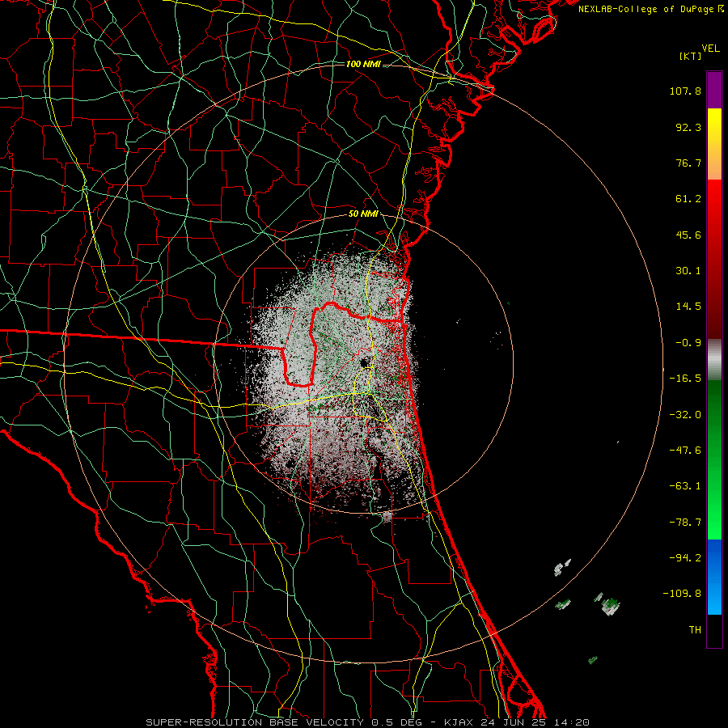Click the black KJAX radar site dot
Image resolution: width=728 pixels, height=728 pixels.
pyautogui.click(x=364, y=362)
